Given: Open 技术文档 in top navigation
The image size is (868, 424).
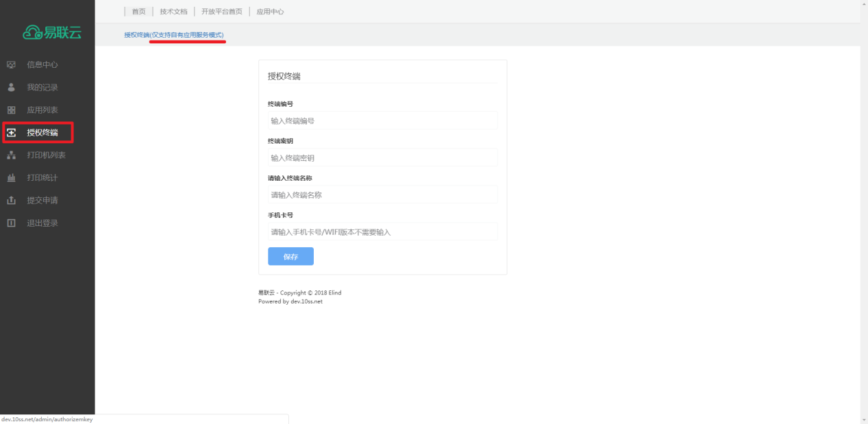Looking at the screenshot, I should point(173,12).
